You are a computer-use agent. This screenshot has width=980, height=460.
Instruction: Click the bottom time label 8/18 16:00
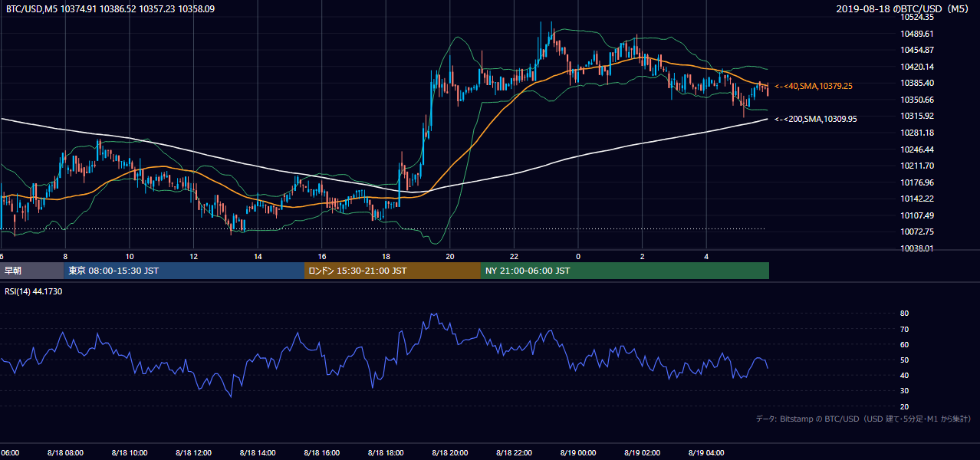click(x=321, y=453)
